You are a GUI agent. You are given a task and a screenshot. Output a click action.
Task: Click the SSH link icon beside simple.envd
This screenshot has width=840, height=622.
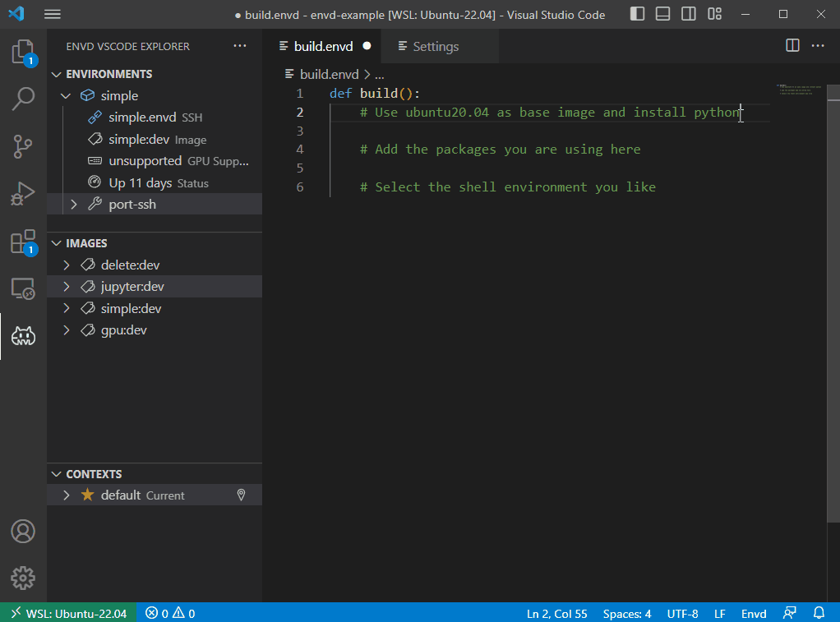click(95, 117)
